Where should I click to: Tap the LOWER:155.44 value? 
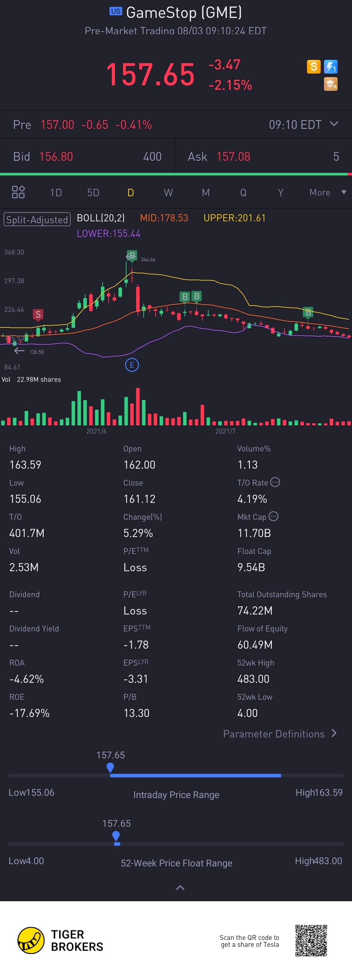pos(109,234)
